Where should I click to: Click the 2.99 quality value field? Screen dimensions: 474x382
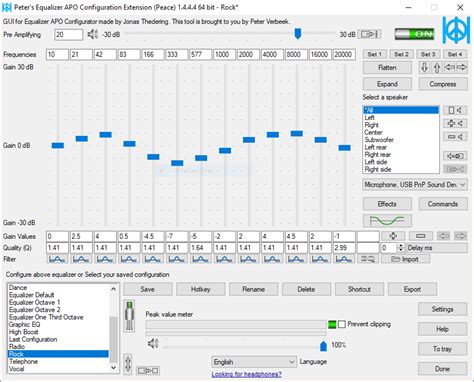pyautogui.click(x=344, y=248)
